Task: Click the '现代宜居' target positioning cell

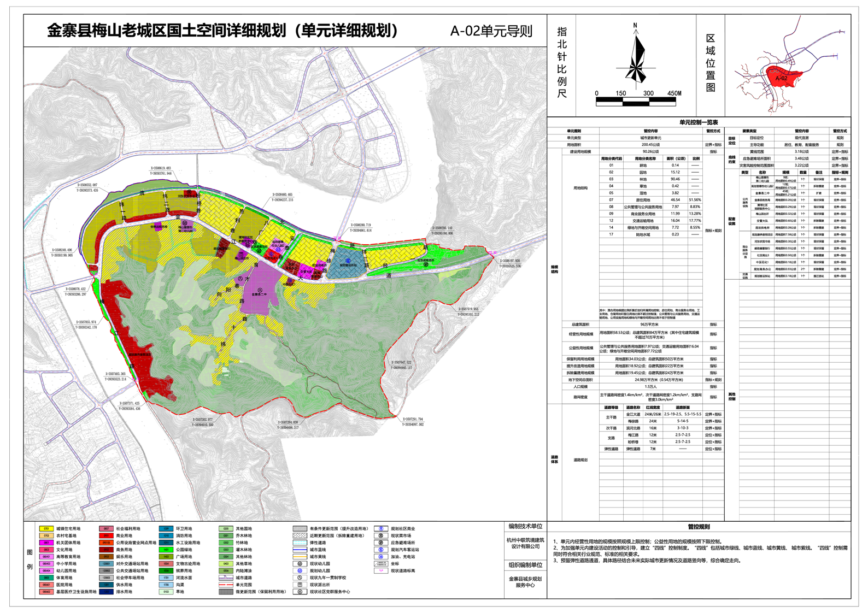Action: click(801, 138)
